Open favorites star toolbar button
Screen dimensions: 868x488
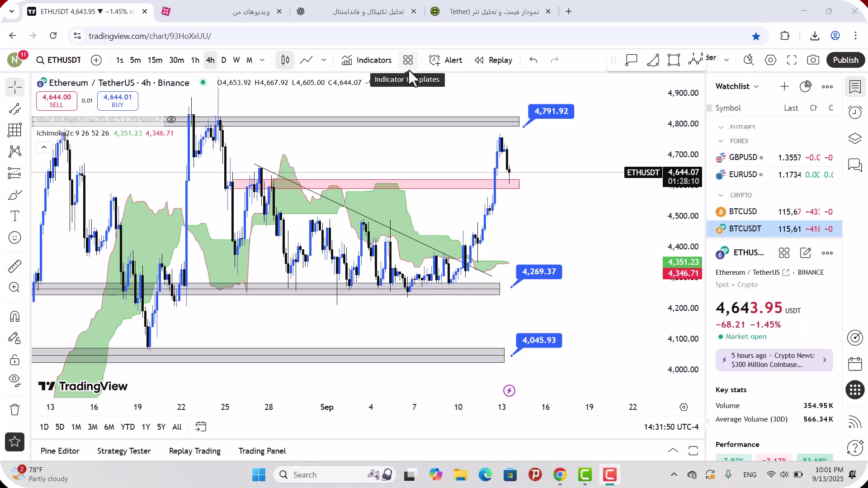[x=15, y=442]
